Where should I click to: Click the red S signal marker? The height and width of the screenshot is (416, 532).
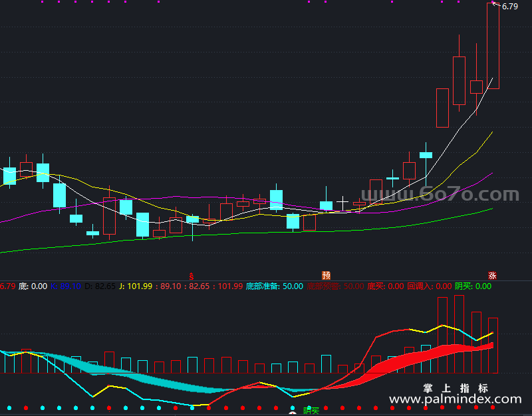coord(192,276)
